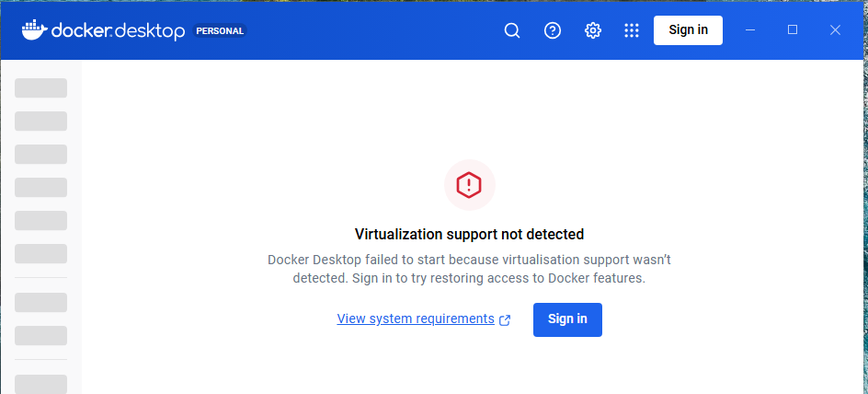This screenshot has height=394, width=868.
Task: Click the Docker whale logo
Action: tap(34, 30)
